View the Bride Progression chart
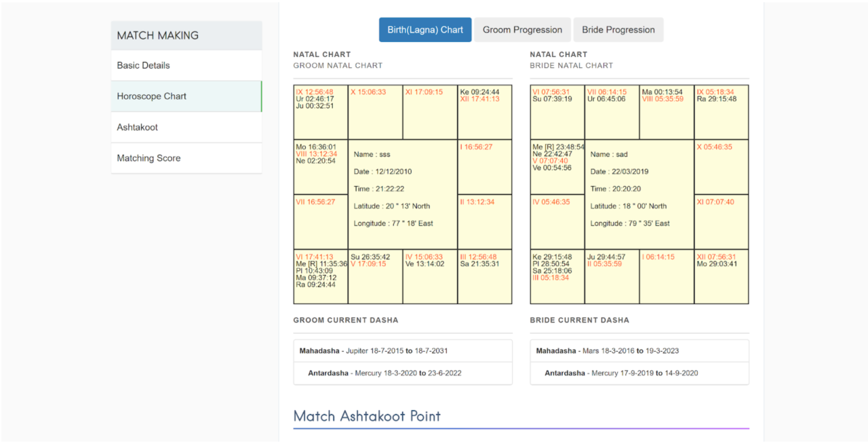 pyautogui.click(x=618, y=29)
